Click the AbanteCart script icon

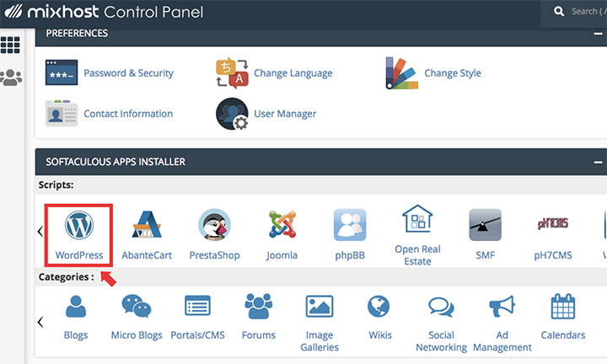click(147, 224)
